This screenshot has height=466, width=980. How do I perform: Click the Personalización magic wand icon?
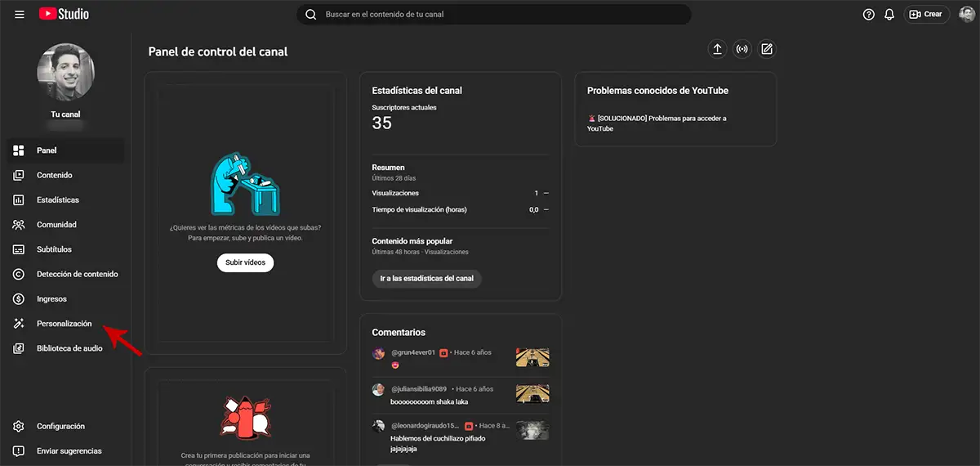point(19,324)
